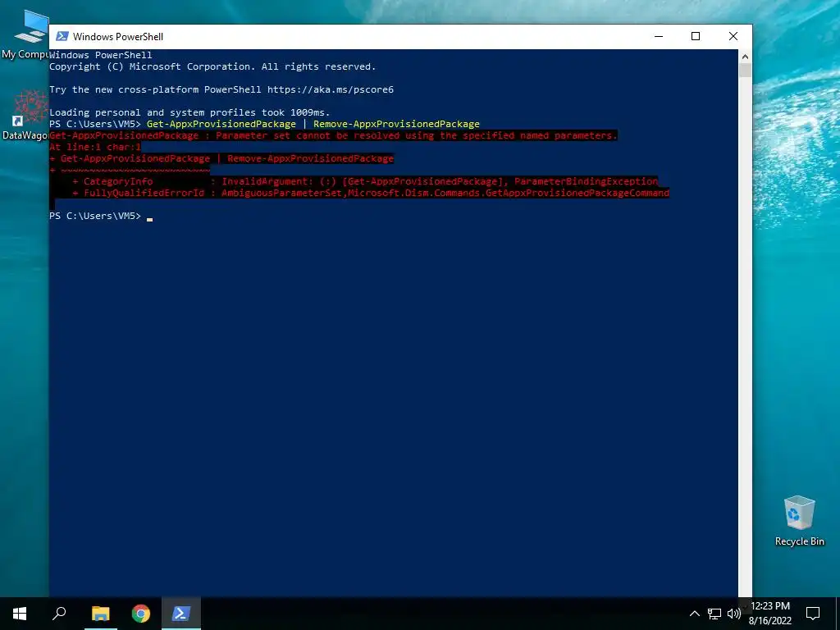
Task: Open network status tray icon
Action: [x=714, y=614]
